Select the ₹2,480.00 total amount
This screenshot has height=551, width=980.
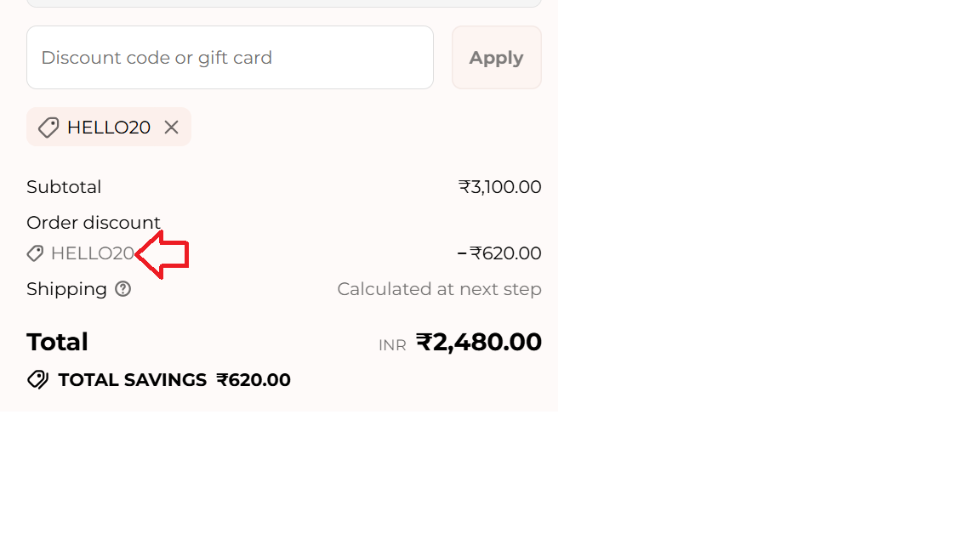(x=479, y=342)
